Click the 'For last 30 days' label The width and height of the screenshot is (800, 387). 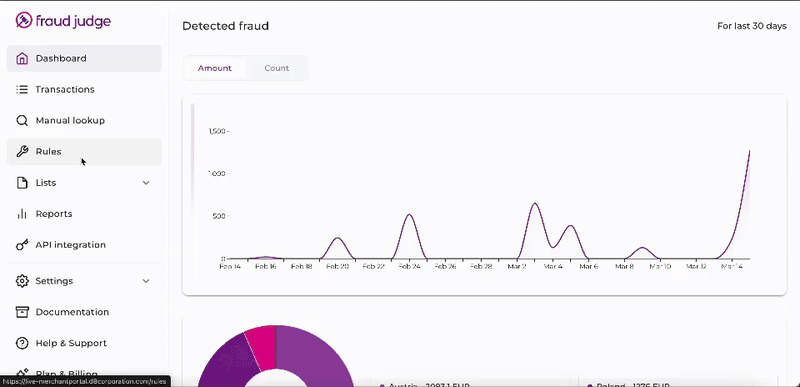[752, 26]
